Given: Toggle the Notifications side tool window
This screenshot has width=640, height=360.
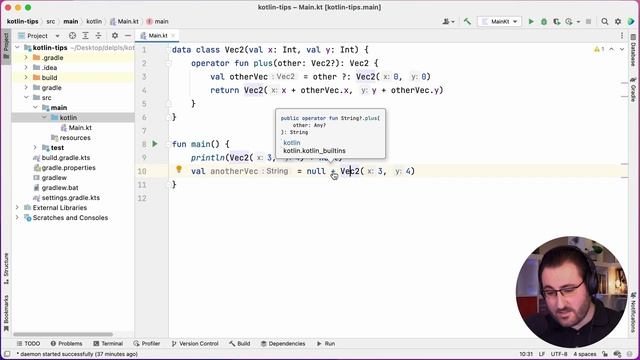Looking at the screenshot, I should point(633,312).
